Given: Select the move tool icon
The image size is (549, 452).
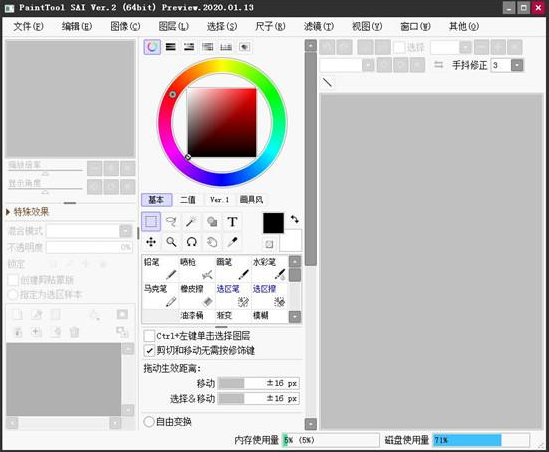Looking at the screenshot, I should (151, 242).
